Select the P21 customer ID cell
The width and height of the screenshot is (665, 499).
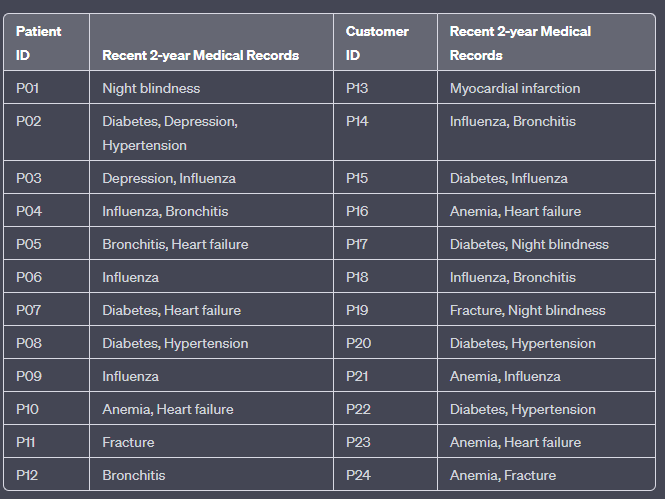[386, 376]
